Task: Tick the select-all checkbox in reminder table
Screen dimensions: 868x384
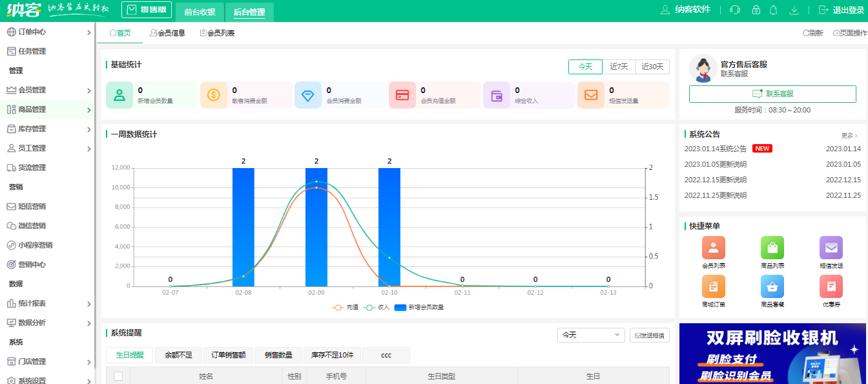Action: point(118,376)
